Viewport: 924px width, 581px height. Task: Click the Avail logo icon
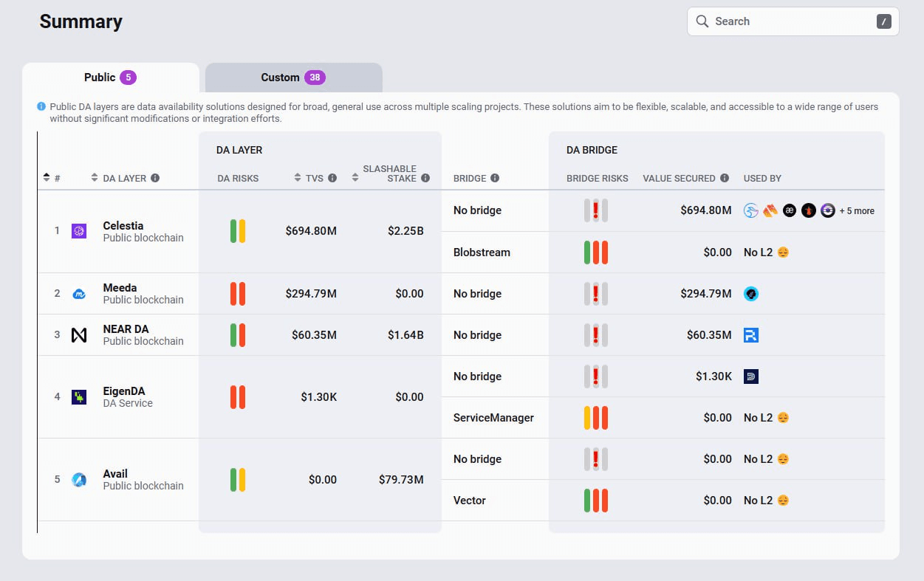tap(79, 479)
